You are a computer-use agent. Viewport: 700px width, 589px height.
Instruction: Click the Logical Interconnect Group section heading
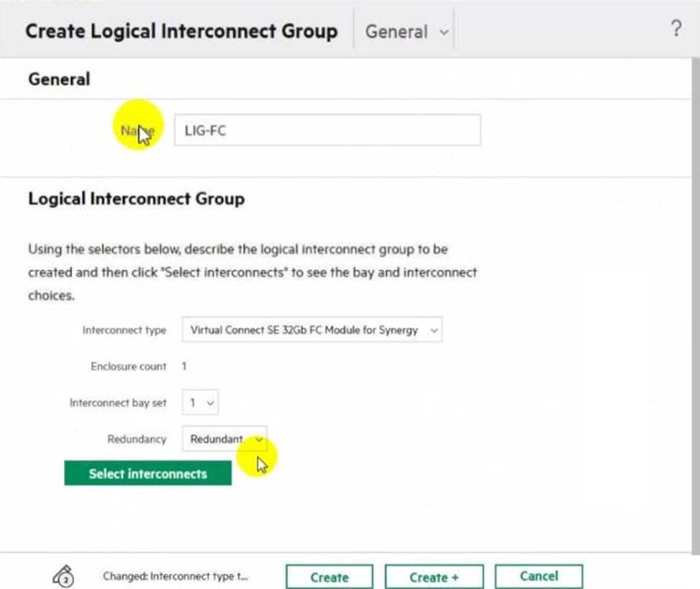(136, 198)
